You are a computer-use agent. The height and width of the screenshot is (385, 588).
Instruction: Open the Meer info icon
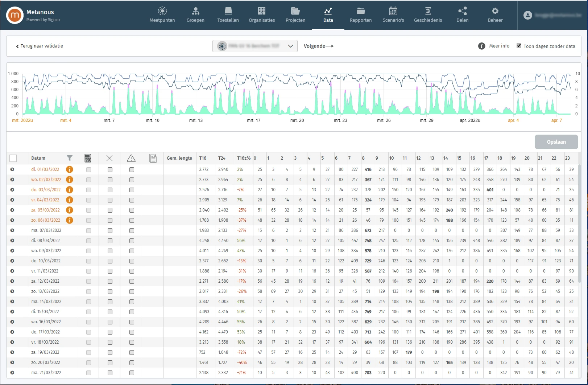(481, 46)
